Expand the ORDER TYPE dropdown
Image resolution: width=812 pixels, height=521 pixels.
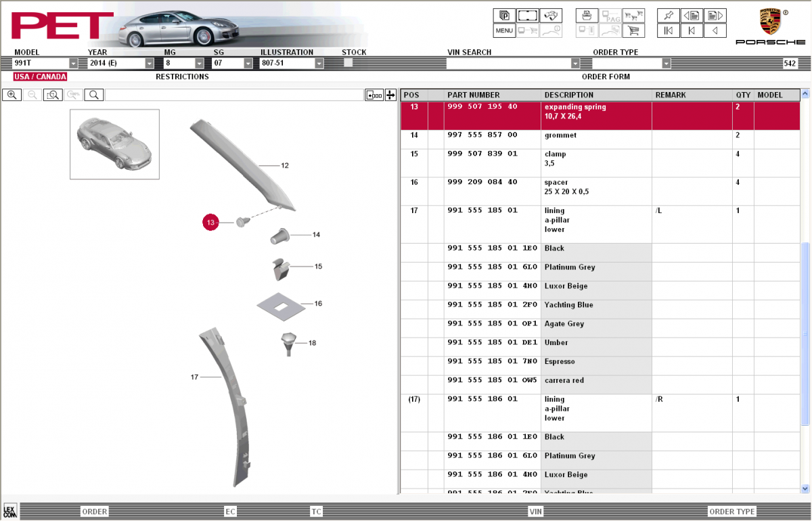pos(667,64)
